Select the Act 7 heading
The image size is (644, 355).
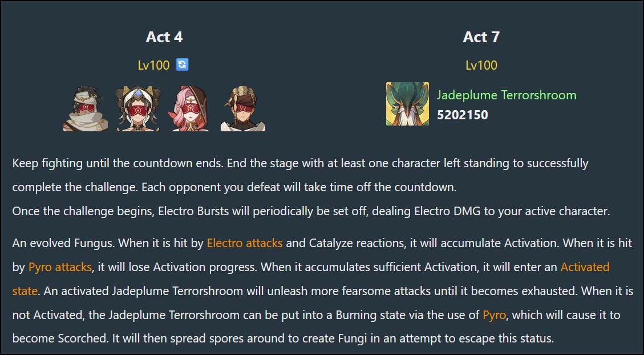pos(481,37)
